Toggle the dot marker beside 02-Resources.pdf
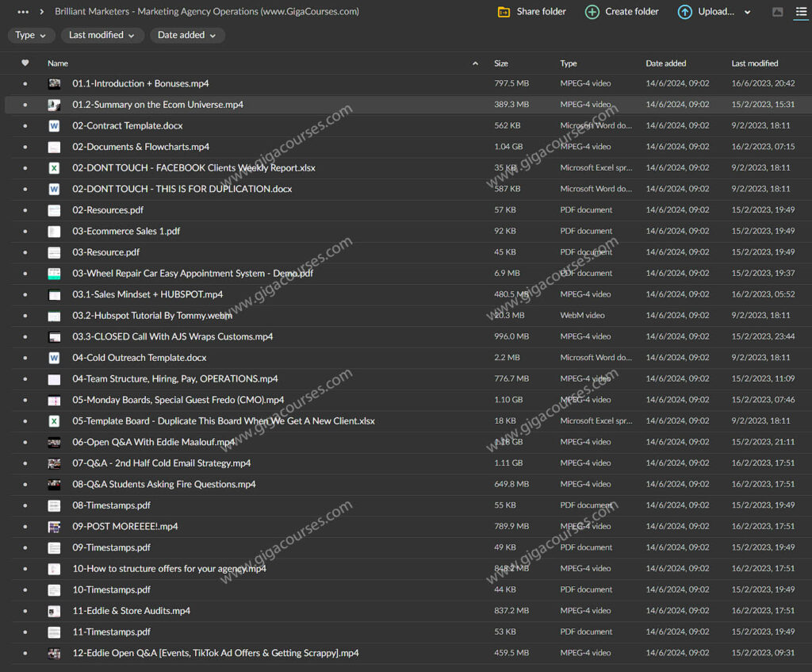 [x=25, y=210]
